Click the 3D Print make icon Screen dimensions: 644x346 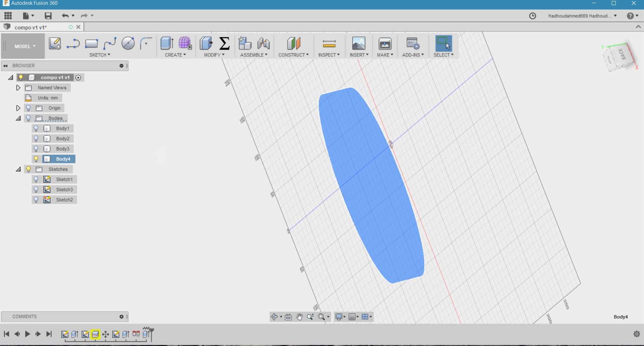[x=385, y=43]
